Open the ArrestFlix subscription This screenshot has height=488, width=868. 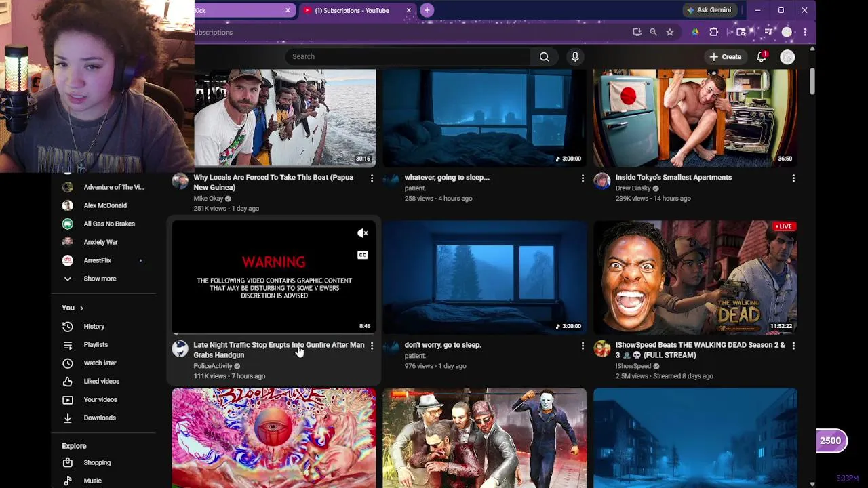[x=98, y=260]
